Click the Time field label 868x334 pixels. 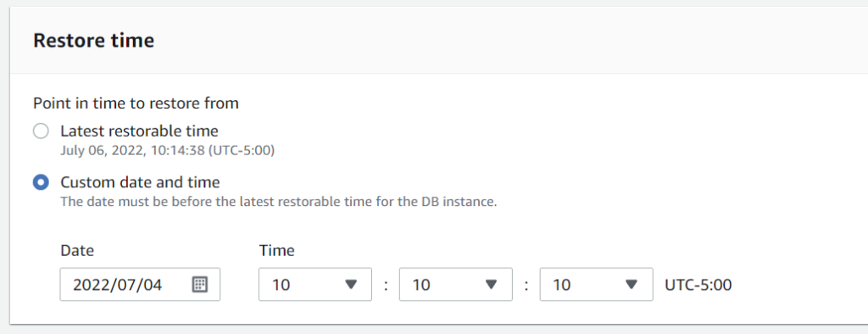pos(277,250)
